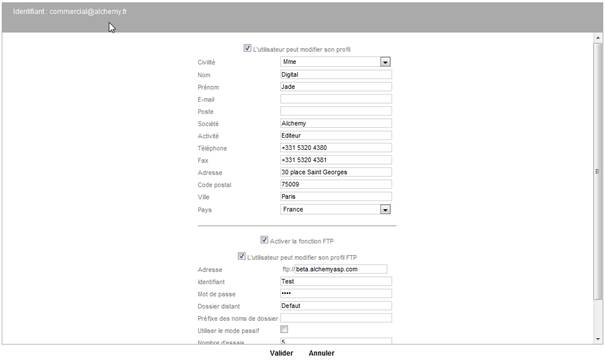The image size is (605, 362).
Task: Click the FTP address field beta.alchemyasp.com
Action: (341, 269)
